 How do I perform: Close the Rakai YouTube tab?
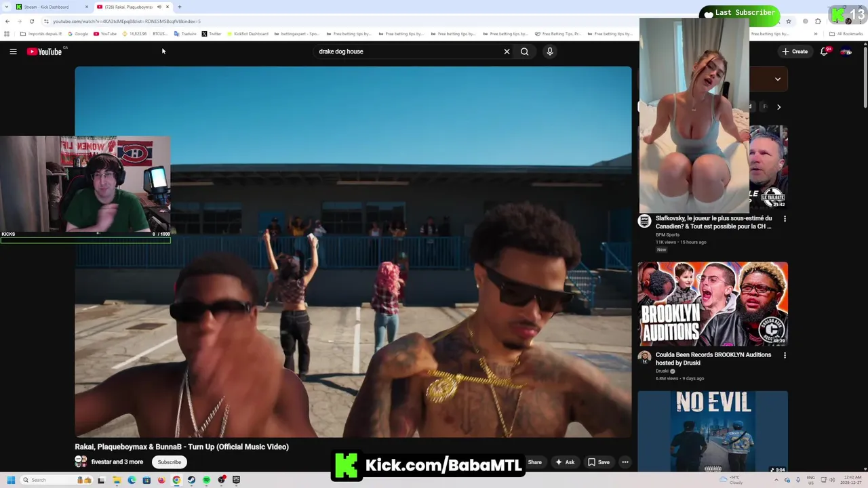point(167,7)
